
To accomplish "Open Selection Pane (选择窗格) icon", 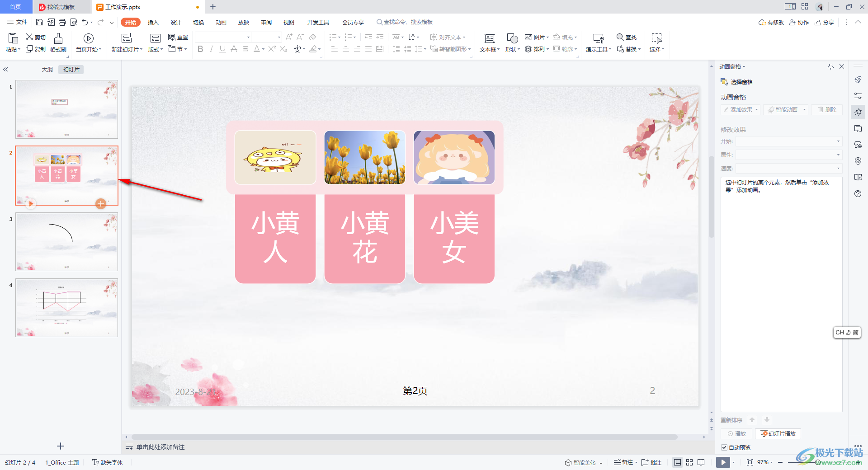I will [x=724, y=82].
